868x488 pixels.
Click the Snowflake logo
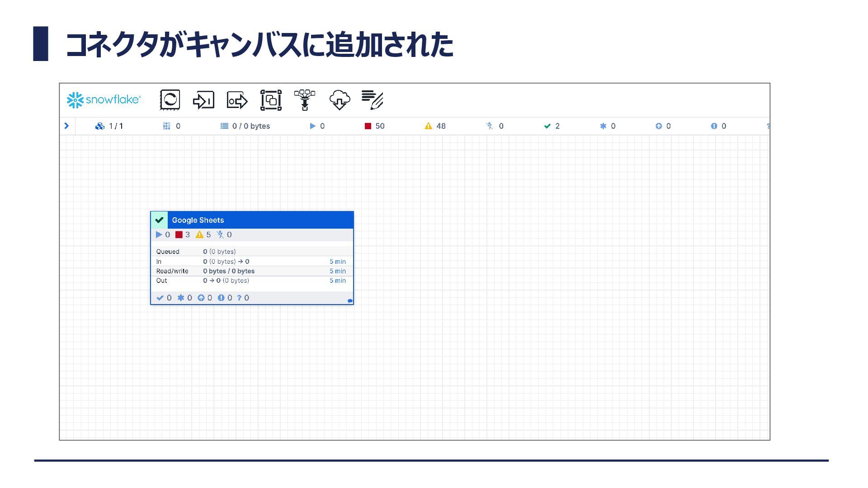click(104, 100)
